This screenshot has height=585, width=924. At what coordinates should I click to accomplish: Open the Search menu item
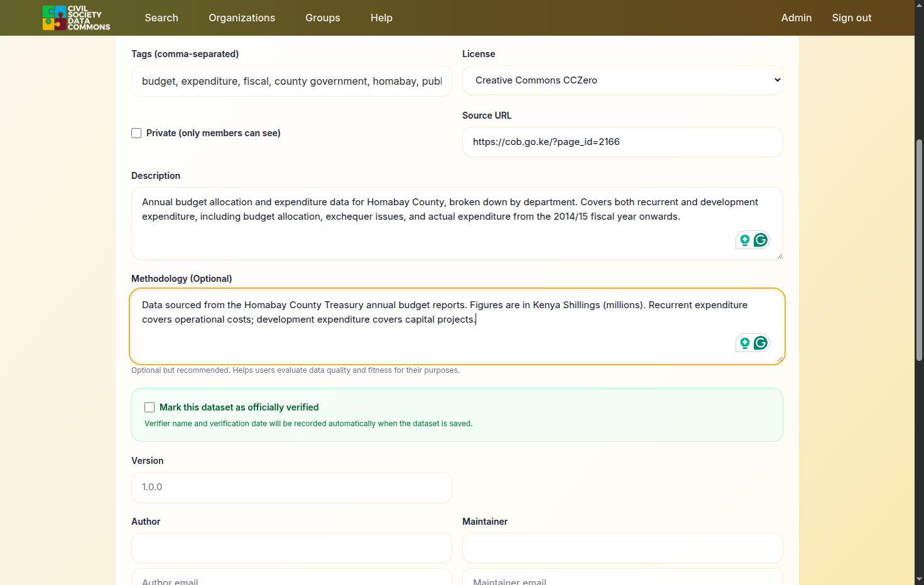pyautogui.click(x=161, y=18)
